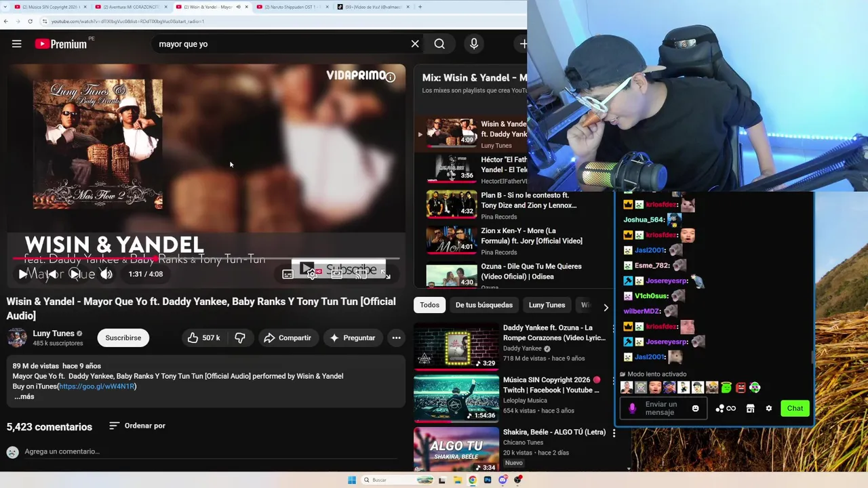
Task: Select the De tus búsquedas chip
Action: (484, 305)
